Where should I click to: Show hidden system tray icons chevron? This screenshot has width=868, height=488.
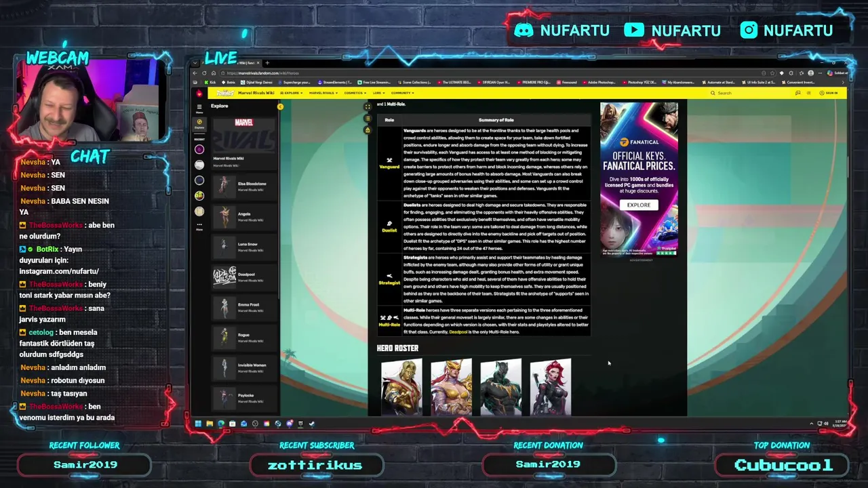click(x=812, y=424)
